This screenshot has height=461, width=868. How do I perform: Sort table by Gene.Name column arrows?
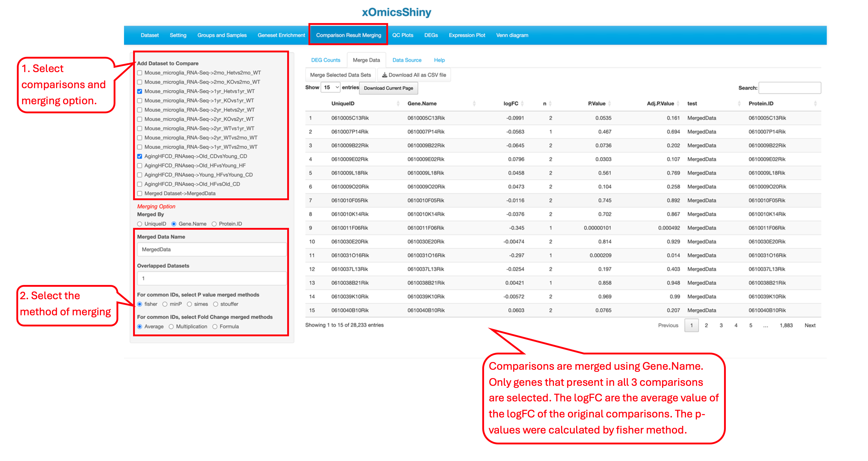tap(474, 103)
